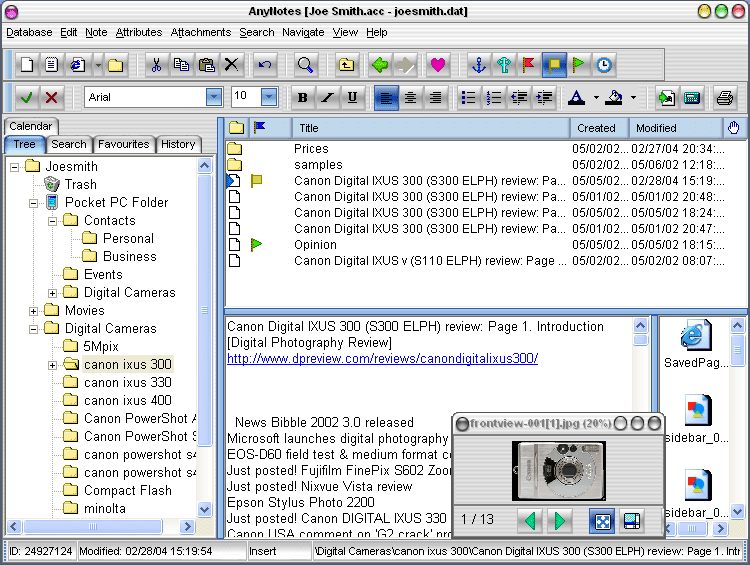Click the clock reminder icon
The image size is (750, 565).
604,65
